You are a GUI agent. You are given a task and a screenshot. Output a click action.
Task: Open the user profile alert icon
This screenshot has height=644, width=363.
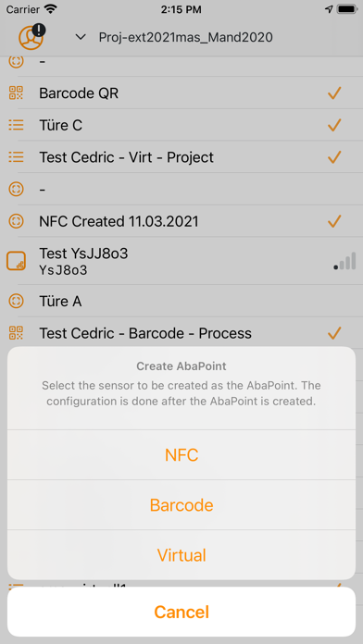coord(31,37)
